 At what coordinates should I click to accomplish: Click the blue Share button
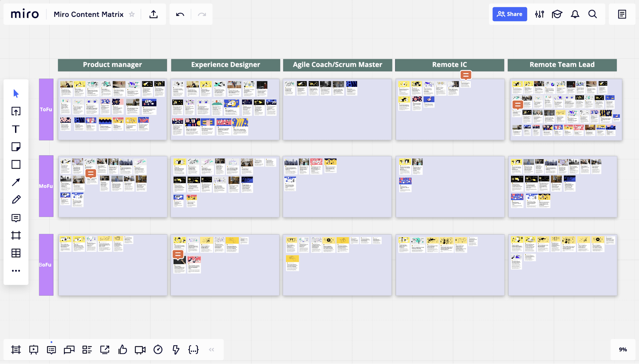click(510, 14)
